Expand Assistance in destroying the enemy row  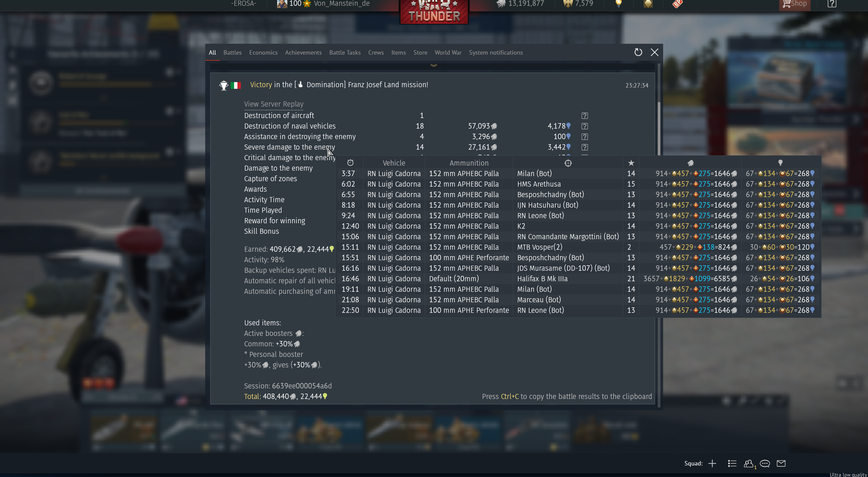point(300,137)
